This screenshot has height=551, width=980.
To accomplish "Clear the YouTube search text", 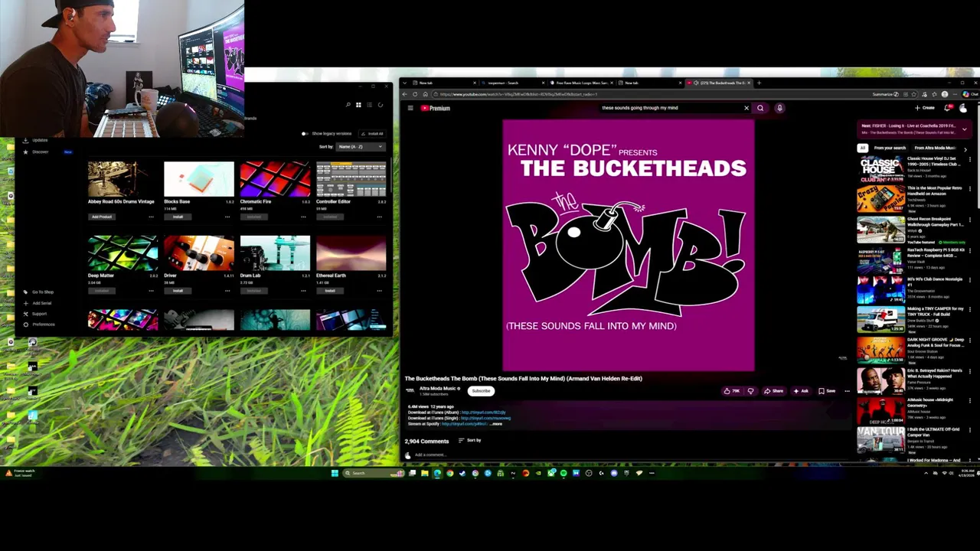I will pyautogui.click(x=746, y=108).
